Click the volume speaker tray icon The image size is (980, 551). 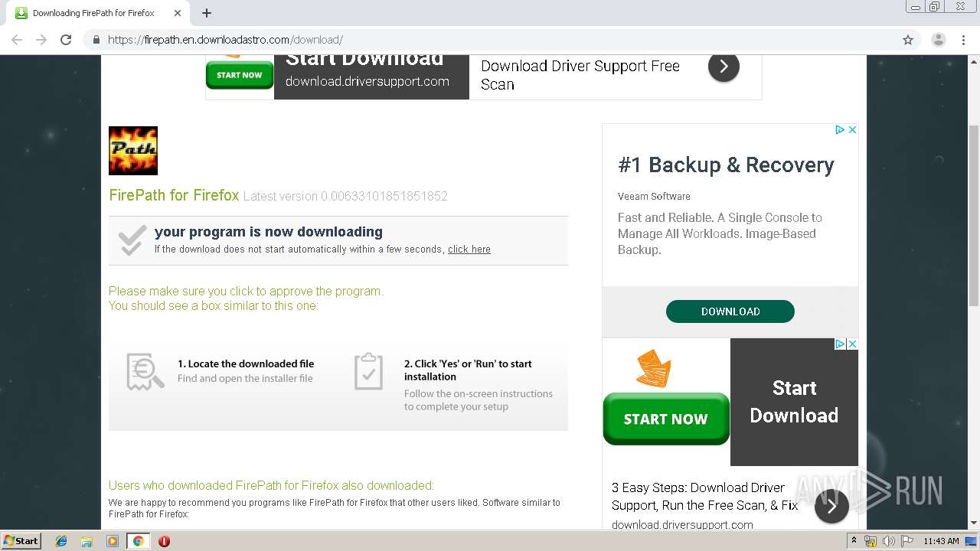(888, 541)
